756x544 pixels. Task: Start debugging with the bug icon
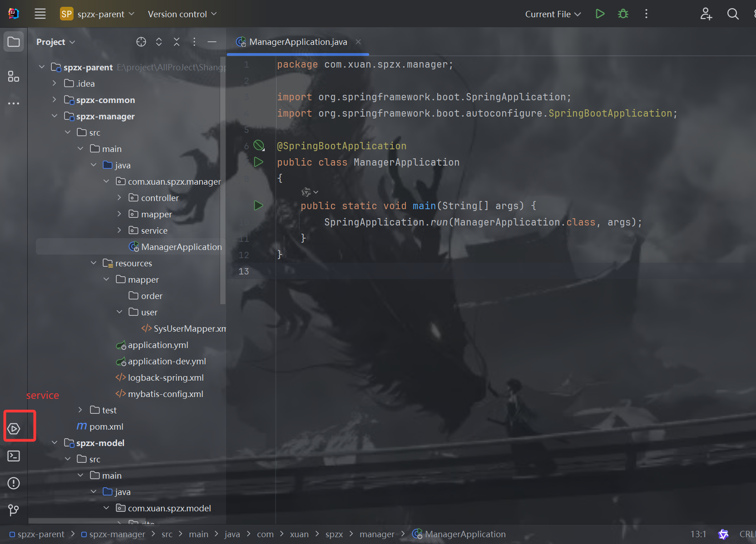pos(623,14)
